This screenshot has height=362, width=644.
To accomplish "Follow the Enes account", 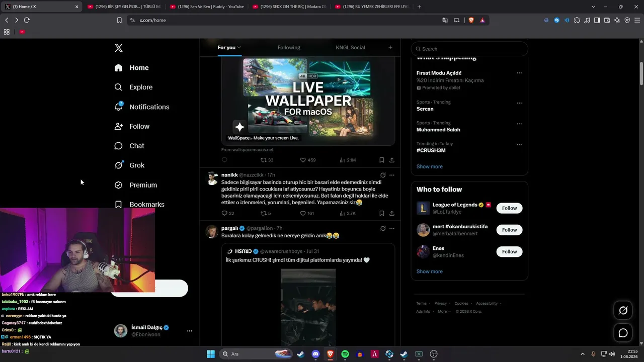I will point(509,251).
